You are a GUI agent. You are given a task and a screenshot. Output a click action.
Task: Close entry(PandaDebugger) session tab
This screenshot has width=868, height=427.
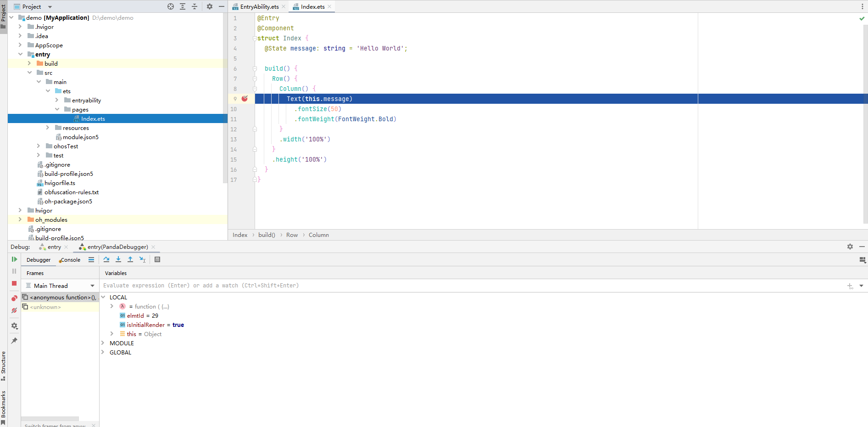(x=153, y=247)
